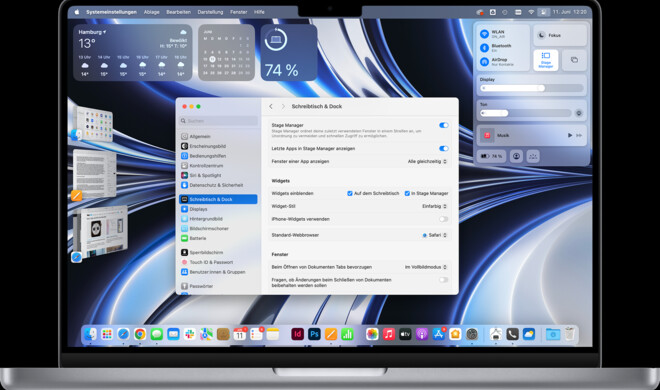Select Kontrollzentrum in settings sidebar
The image size is (660, 390).
point(218,166)
